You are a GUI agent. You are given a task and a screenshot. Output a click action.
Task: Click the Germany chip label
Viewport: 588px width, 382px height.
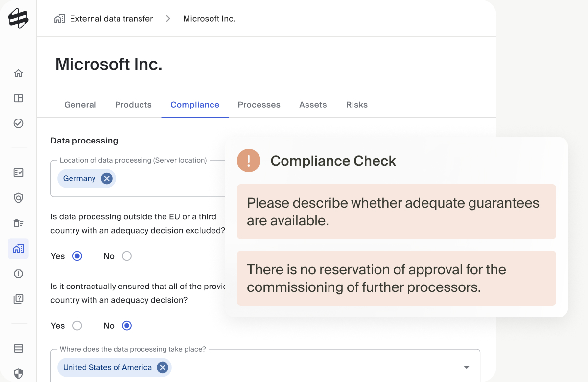(x=79, y=179)
